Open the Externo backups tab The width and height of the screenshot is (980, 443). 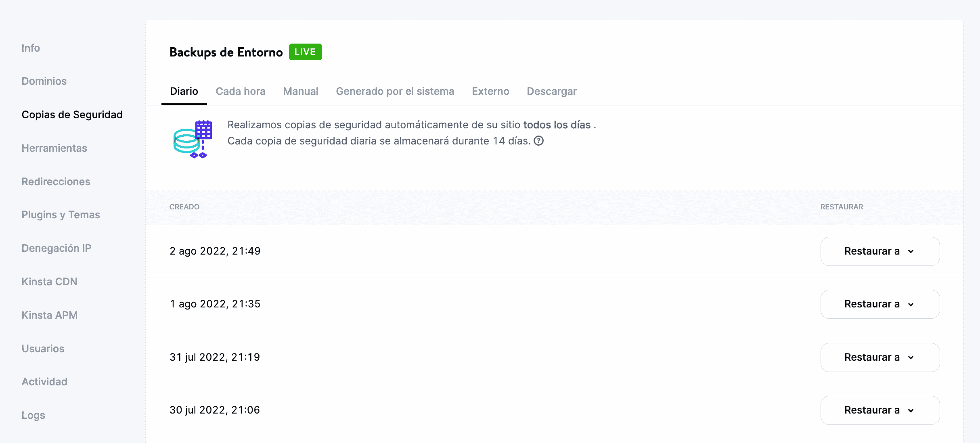tap(490, 91)
